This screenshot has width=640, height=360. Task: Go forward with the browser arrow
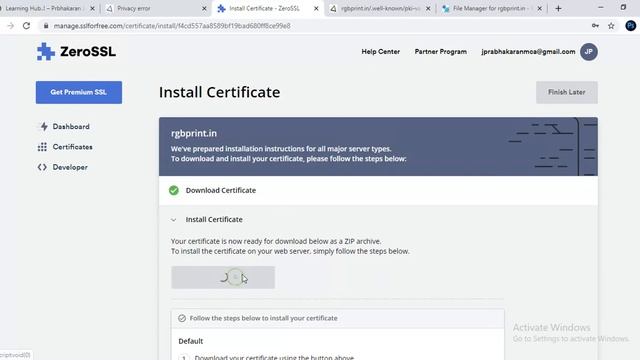11,26
